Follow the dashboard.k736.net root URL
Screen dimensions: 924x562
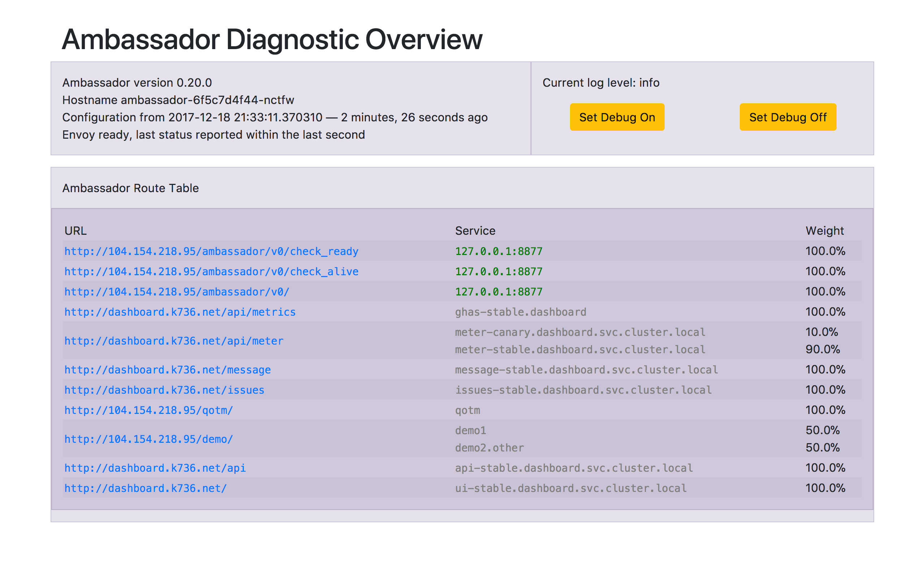146,488
